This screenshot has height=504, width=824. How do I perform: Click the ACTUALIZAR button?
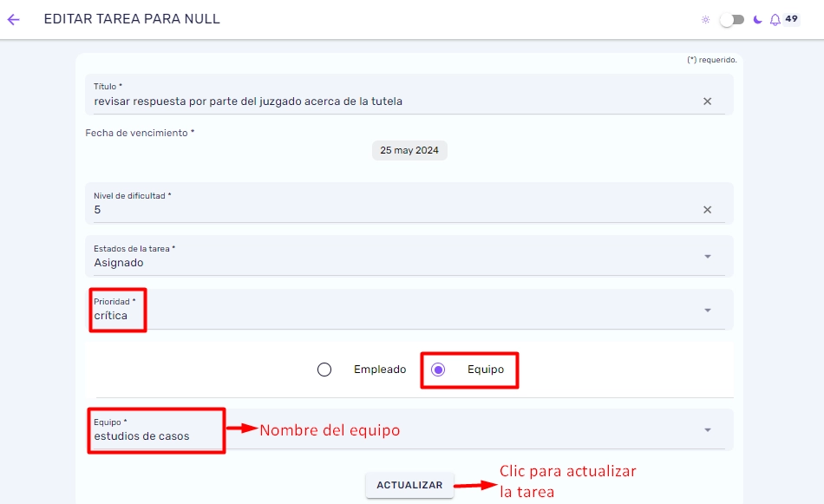pos(409,485)
